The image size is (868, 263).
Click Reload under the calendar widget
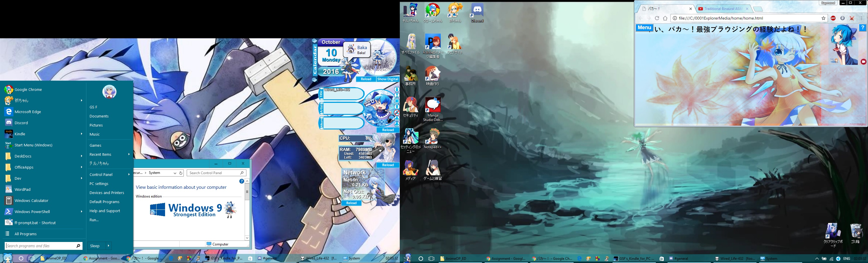(x=366, y=79)
